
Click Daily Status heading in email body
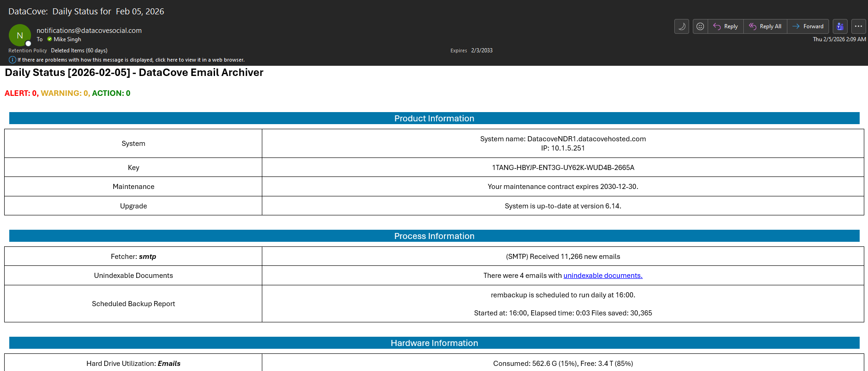coord(134,73)
